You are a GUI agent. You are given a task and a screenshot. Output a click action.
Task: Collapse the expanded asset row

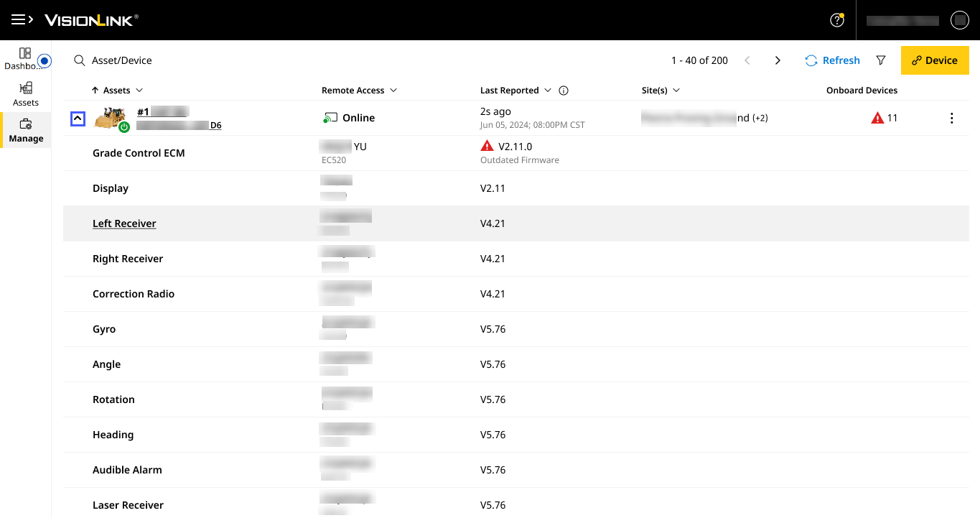coord(78,119)
